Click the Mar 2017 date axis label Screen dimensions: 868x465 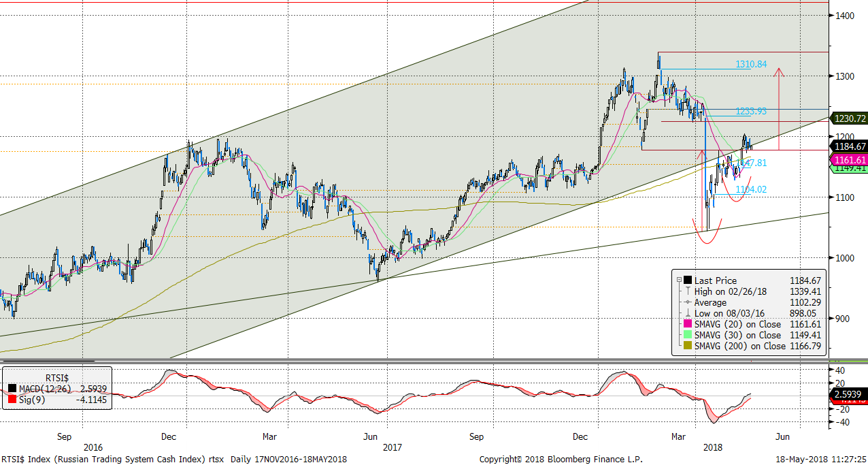[x=269, y=436]
